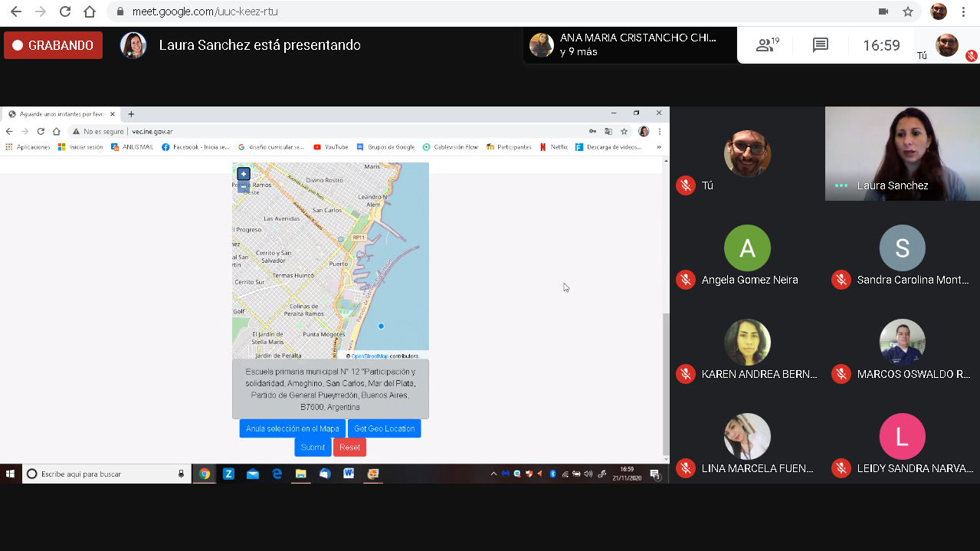Click the Google Chrome taskbar icon
The height and width of the screenshot is (551, 980).
click(205, 474)
